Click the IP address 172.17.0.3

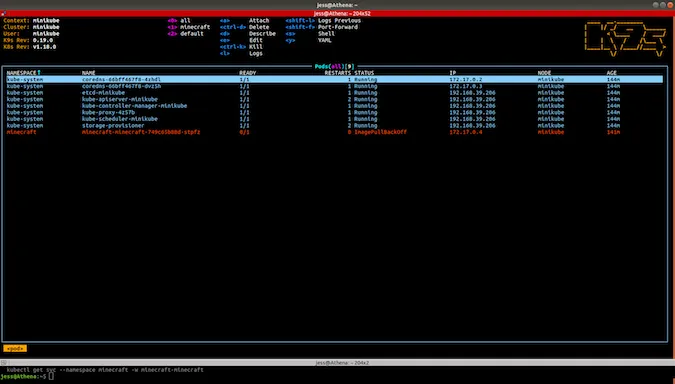(466, 86)
